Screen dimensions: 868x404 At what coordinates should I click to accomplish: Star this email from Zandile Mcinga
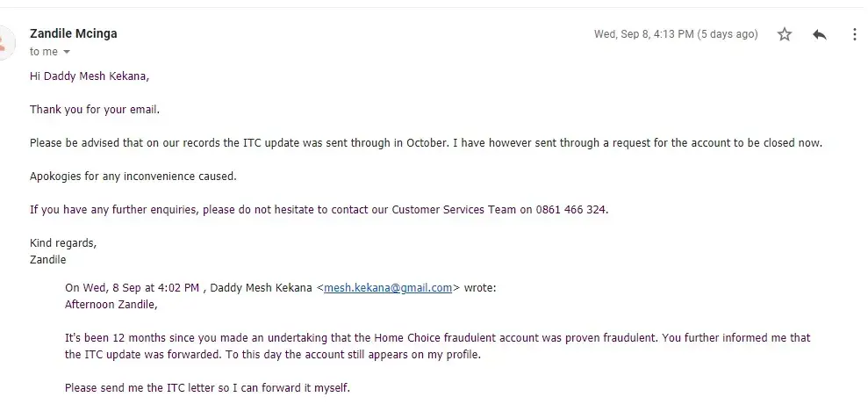[x=785, y=34]
